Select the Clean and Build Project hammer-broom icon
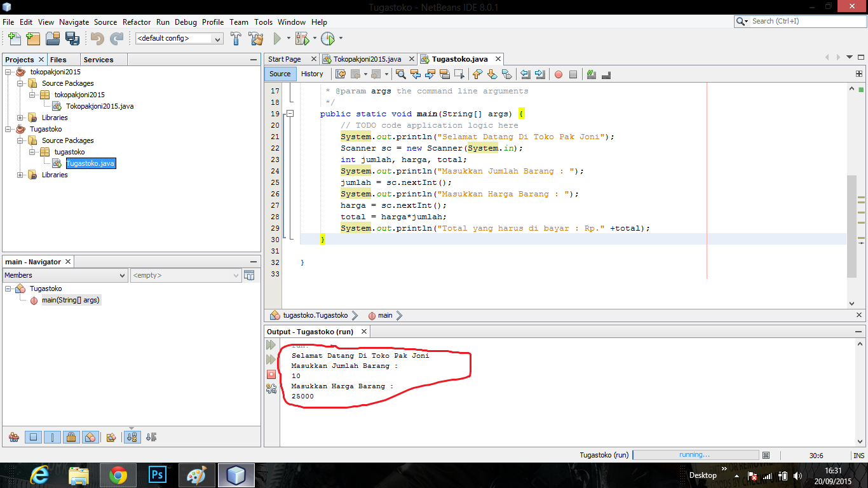Image resolution: width=868 pixels, height=488 pixels. (x=256, y=38)
